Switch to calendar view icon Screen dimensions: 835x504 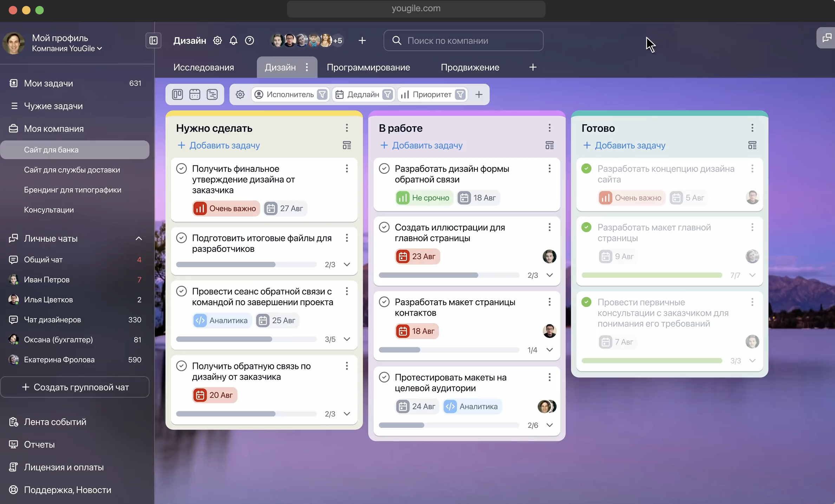tap(195, 94)
